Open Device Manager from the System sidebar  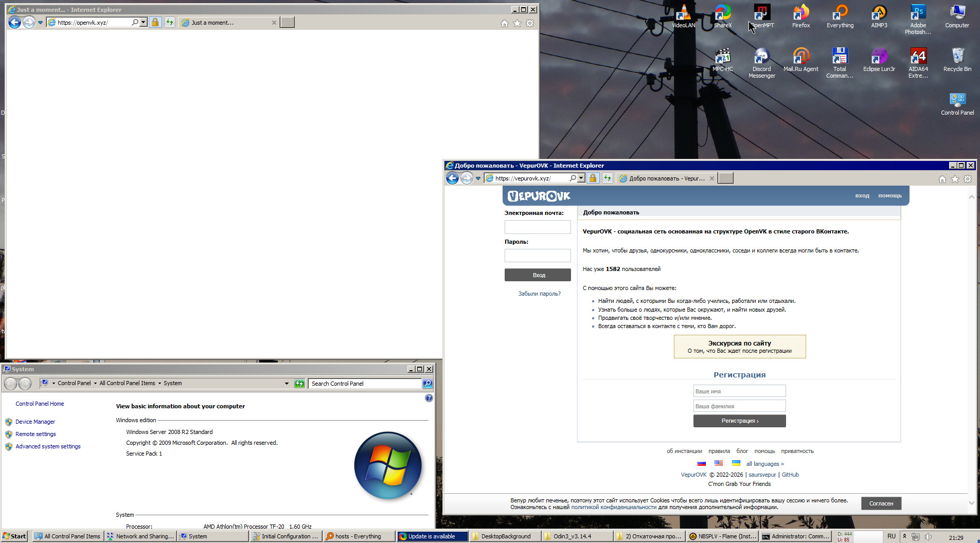coord(35,422)
